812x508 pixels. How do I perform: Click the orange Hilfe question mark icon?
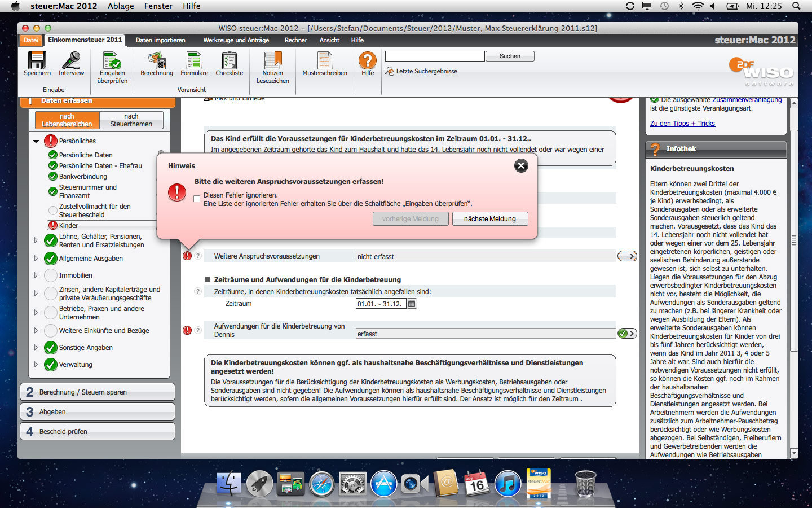(x=368, y=60)
